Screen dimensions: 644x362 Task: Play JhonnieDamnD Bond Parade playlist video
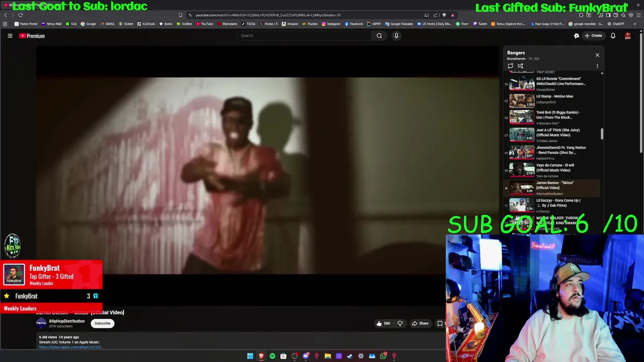pyautogui.click(x=552, y=152)
